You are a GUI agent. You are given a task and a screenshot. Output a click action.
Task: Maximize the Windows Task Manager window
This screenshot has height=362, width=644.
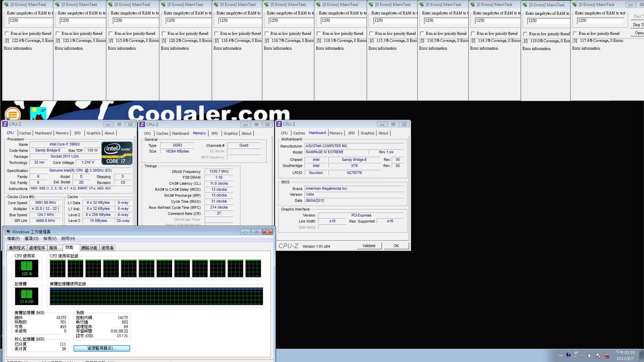click(x=256, y=232)
